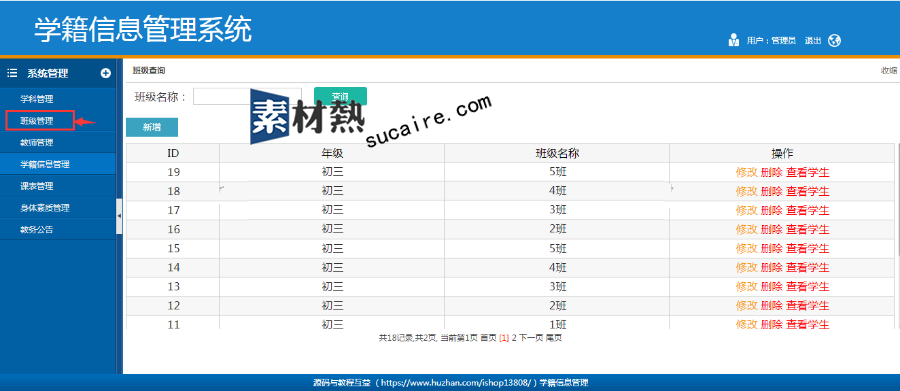Click 删除 for row ID 17
The width and height of the screenshot is (900, 391).
pos(771,210)
